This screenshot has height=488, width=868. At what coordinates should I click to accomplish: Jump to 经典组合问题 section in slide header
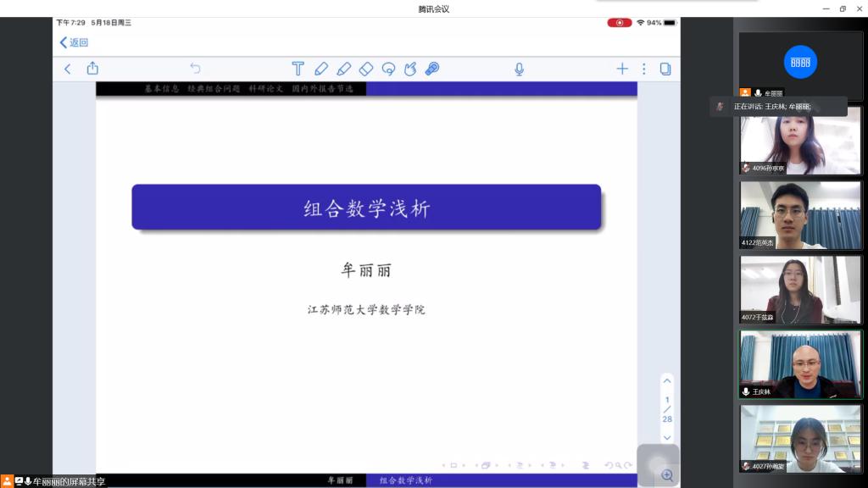pos(214,88)
